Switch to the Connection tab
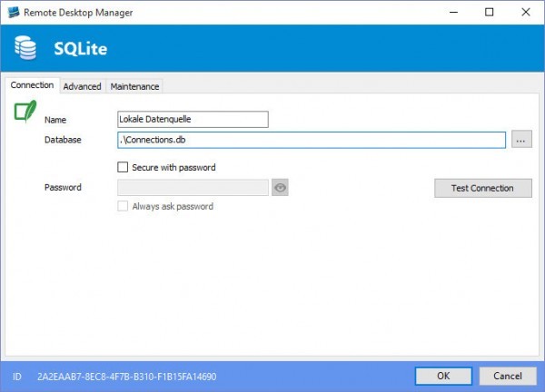The height and width of the screenshot is (392, 545). [x=32, y=85]
